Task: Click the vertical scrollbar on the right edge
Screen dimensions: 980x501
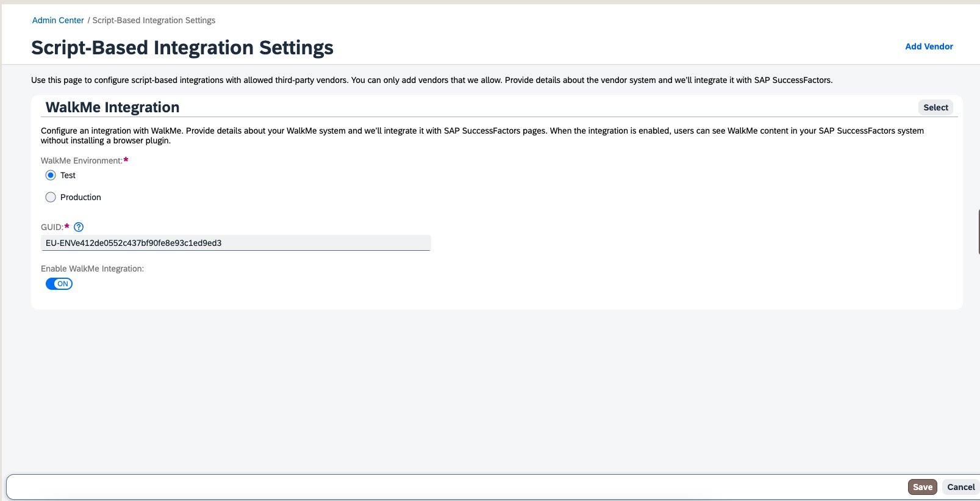Action: [978, 232]
